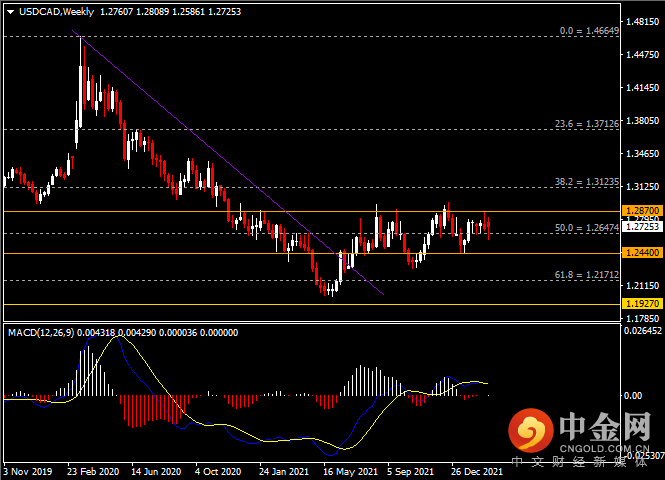Click price axis value 1.41450
The image size is (665, 480).
tap(643, 88)
